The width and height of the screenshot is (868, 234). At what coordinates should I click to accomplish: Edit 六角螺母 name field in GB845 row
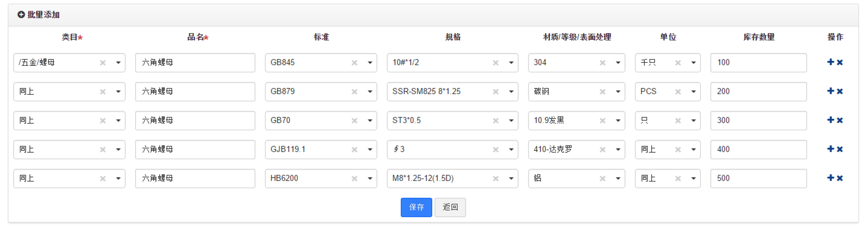(195, 63)
